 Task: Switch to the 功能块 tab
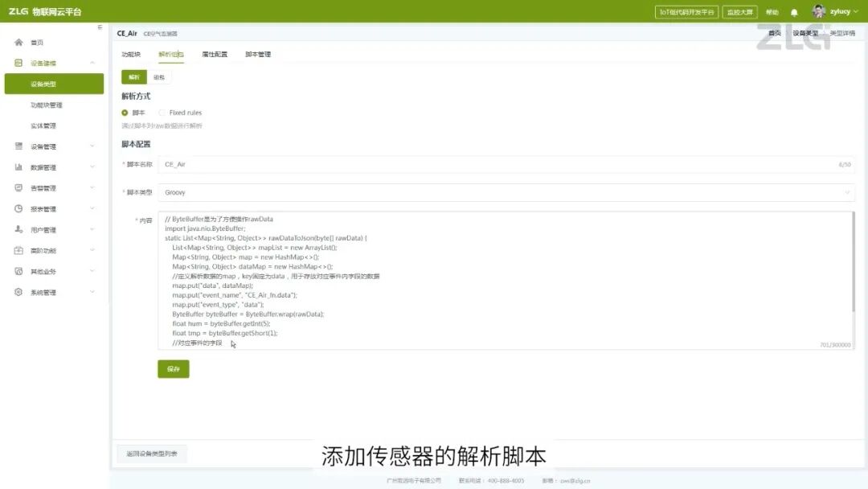coord(131,54)
